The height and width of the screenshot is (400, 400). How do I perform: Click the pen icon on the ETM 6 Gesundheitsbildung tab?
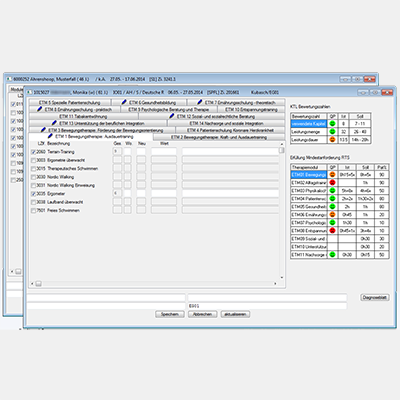(x=124, y=102)
